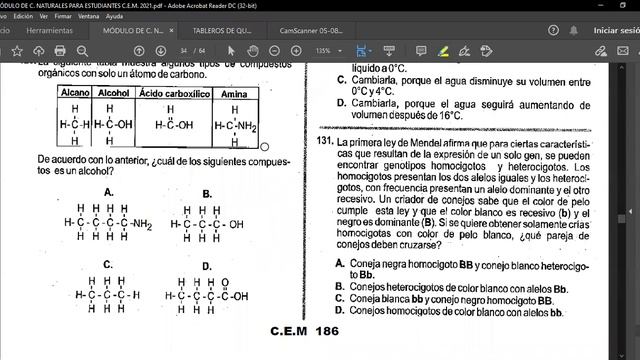The image size is (640, 360).
Task: Click the Iniciar sesión button
Action: pyautogui.click(x=616, y=31)
